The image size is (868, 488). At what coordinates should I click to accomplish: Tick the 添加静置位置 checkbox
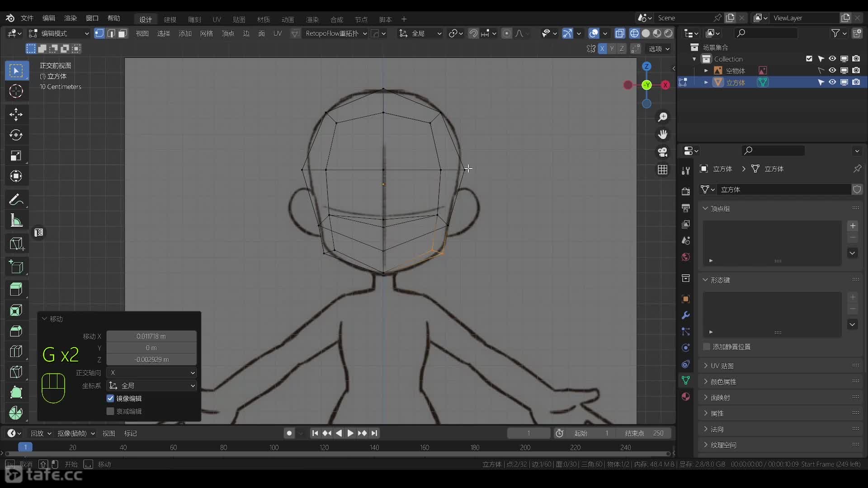click(x=707, y=347)
